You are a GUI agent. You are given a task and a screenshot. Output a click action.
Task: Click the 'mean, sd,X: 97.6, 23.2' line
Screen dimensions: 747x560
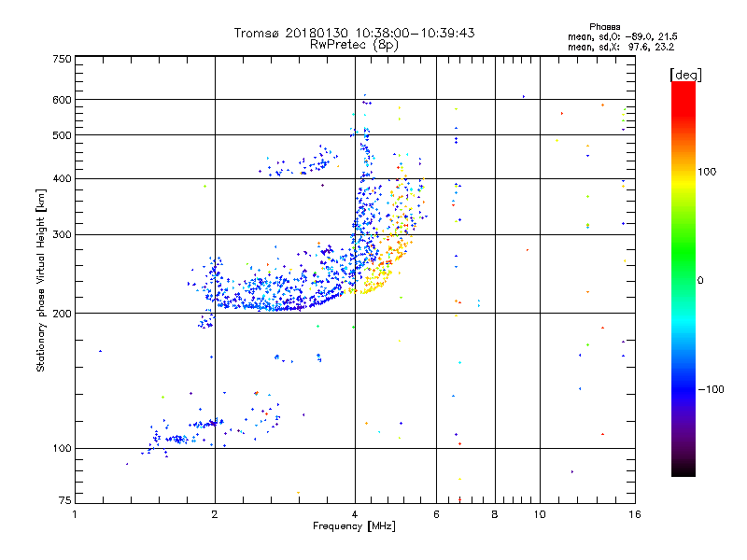(621, 47)
